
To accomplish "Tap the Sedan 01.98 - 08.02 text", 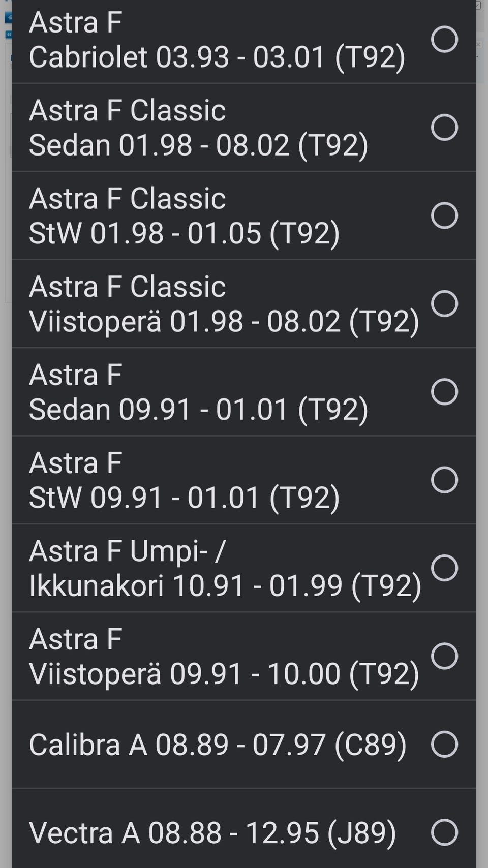I will coord(198,145).
